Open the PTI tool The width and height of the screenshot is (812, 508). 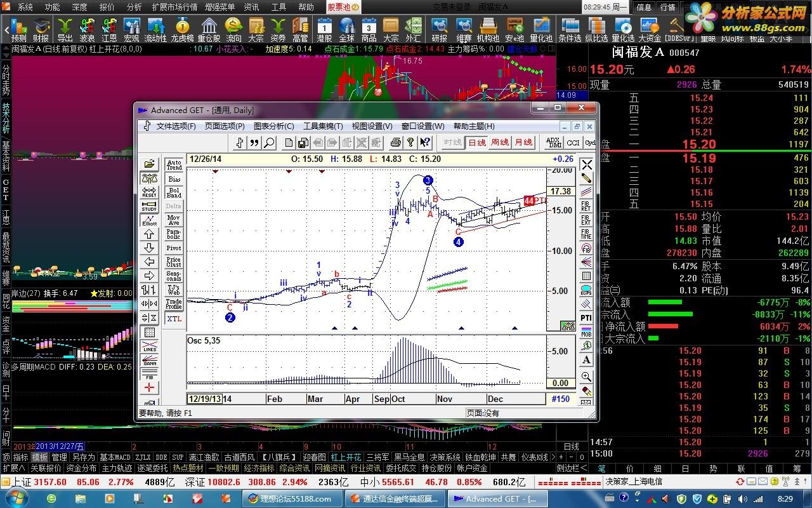586,317
